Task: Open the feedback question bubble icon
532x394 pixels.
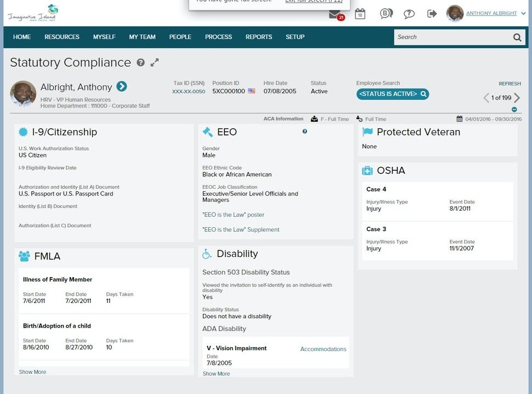Action: pyautogui.click(x=409, y=14)
